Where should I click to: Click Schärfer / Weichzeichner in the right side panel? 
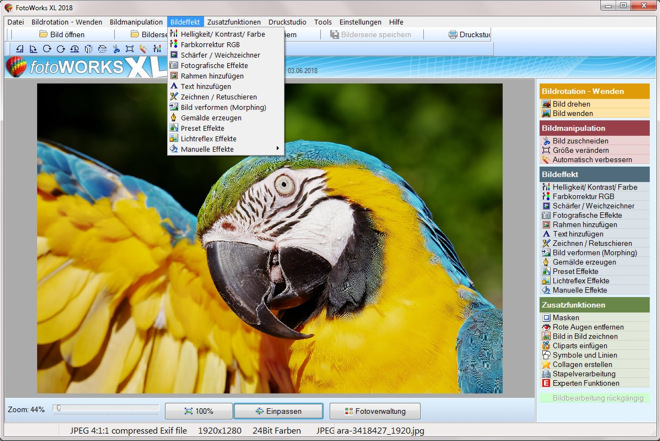tap(594, 206)
